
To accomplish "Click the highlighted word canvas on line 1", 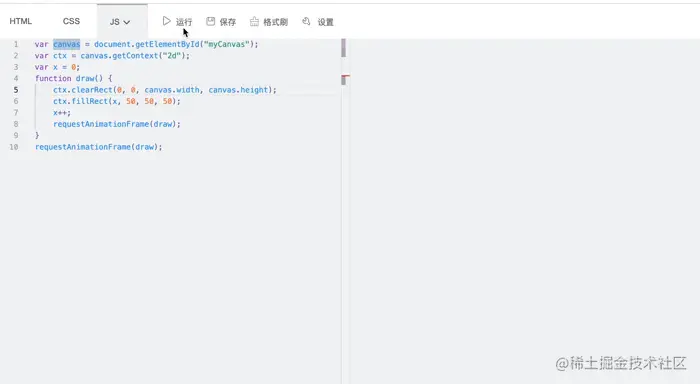I will point(67,44).
